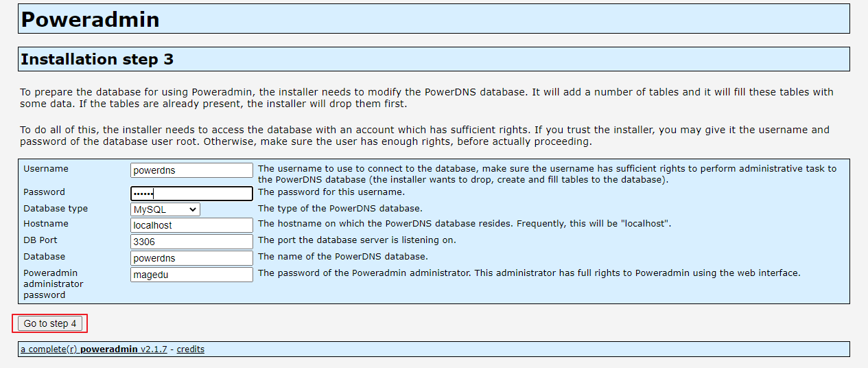Click the Database type row label

[56, 209]
